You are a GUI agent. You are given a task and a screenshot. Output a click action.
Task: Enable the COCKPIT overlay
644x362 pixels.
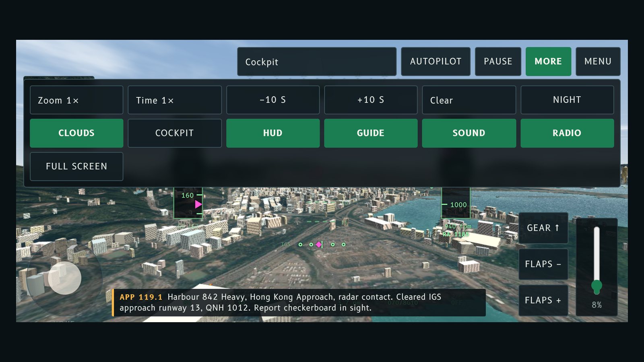coord(175,133)
